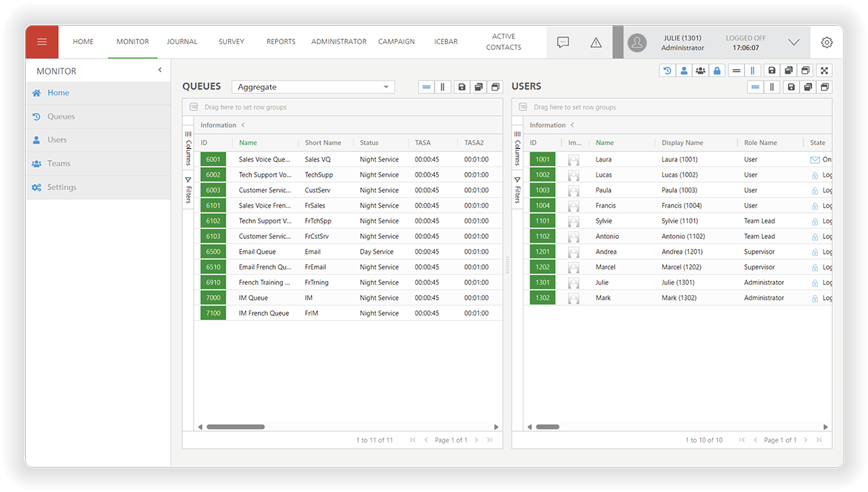The image size is (868, 492).
Task: Click the warning triangle icon in top bar
Action: coord(596,42)
